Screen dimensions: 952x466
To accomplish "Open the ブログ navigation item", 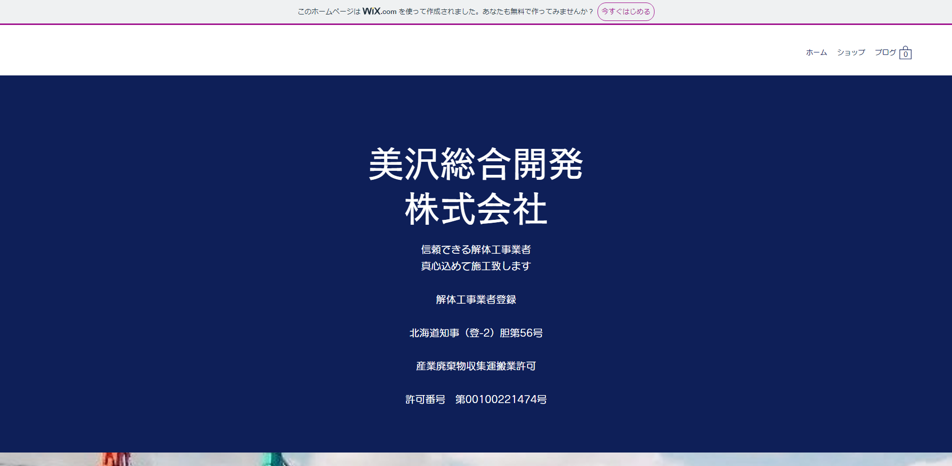I will [885, 53].
